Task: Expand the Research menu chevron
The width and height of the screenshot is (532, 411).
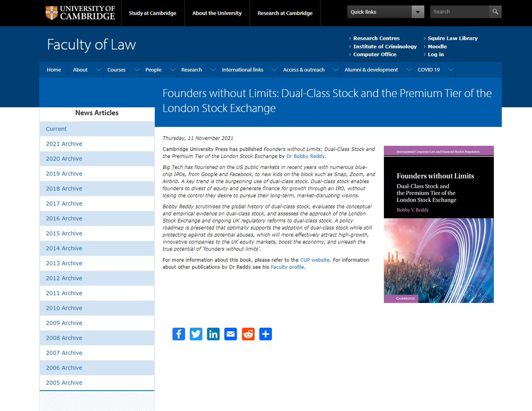Action: point(213,70)
